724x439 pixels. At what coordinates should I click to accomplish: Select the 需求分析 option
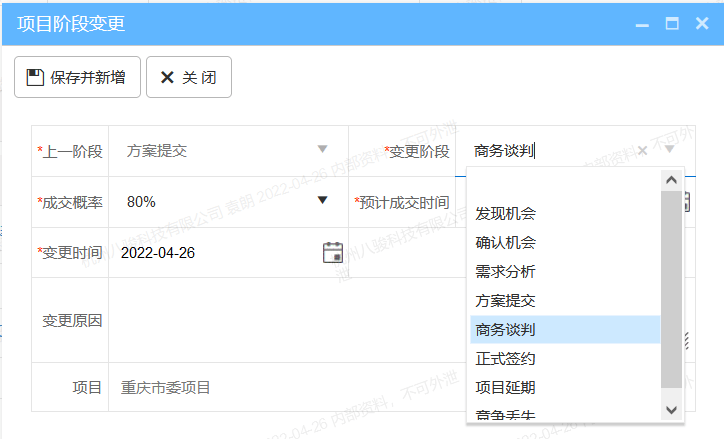coord(505,272)
